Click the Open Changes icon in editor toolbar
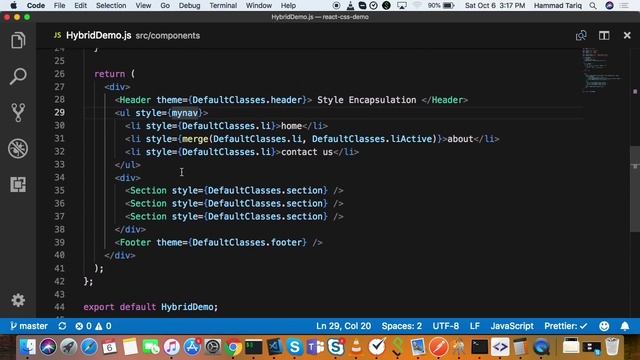The height and width of the screenshot is (360, 640). 581,36
